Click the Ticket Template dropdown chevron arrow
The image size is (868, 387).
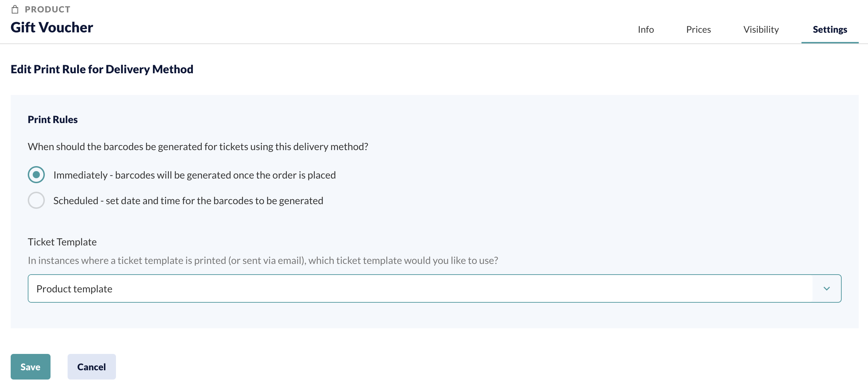827,288
